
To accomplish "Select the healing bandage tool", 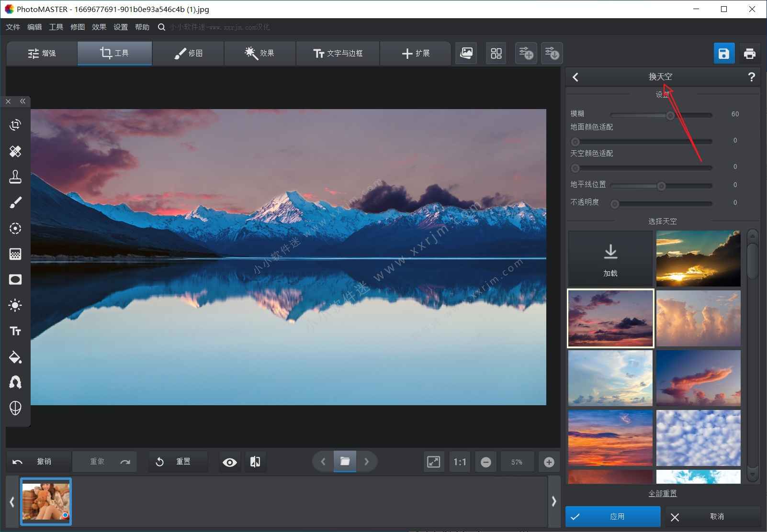I will pos(15,151).
